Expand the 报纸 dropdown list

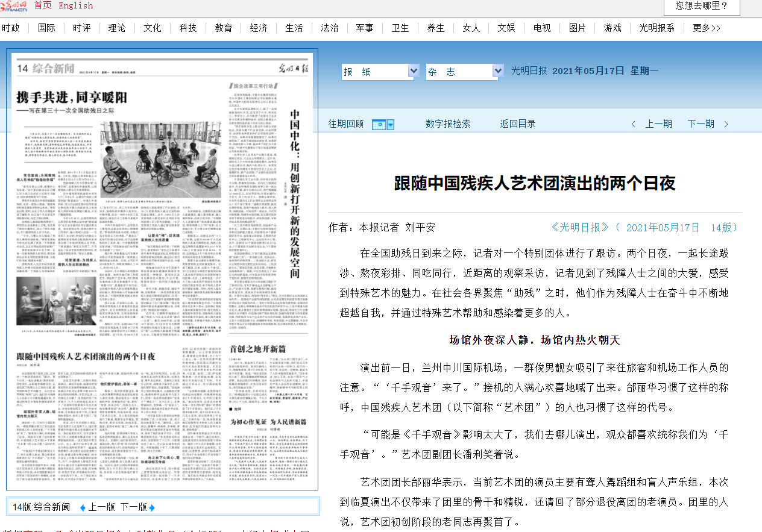tap(414, 71)
